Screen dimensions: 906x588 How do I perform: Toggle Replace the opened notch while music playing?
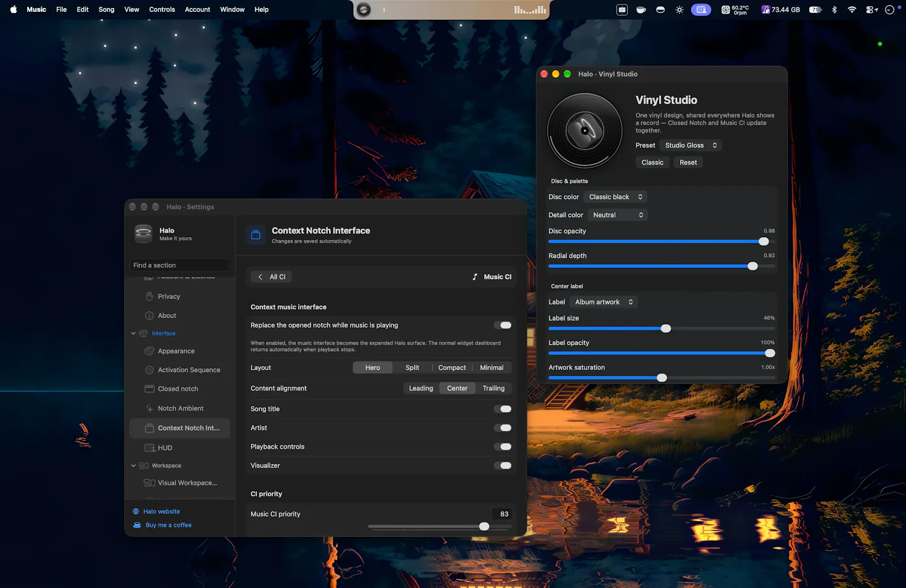(x=503, y=325)
